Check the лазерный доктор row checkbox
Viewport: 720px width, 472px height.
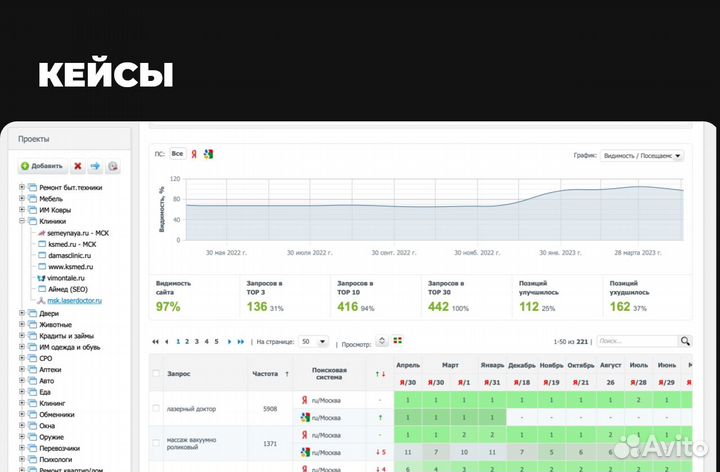coord(155,408)
